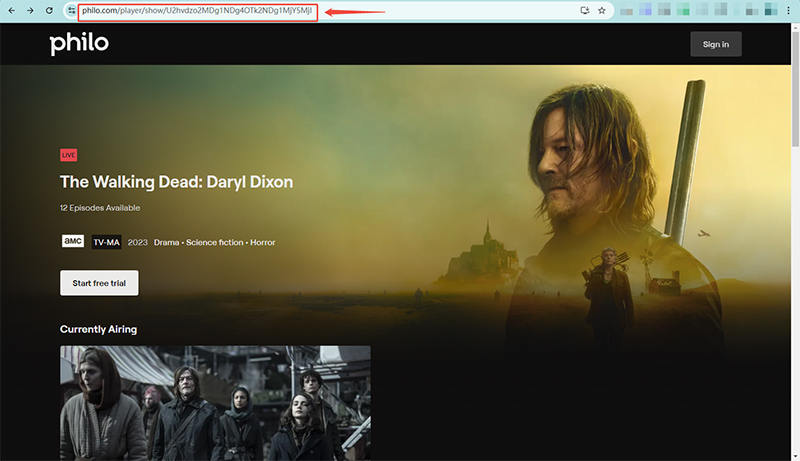Click the install app icon in the address bar
This screenshot has width=800, height=461.
pyautogui.click(x=585, y=10)
